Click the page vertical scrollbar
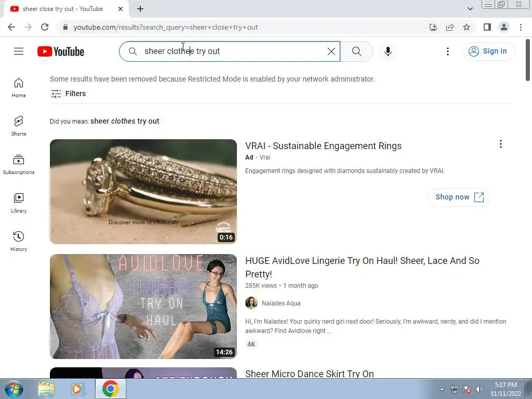The height and width of the screenshot is (399, 532). point(528,60)
